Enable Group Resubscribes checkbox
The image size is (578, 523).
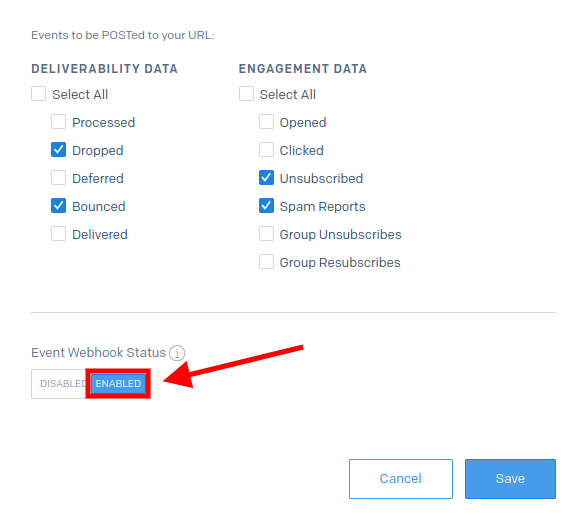(267, 262)
